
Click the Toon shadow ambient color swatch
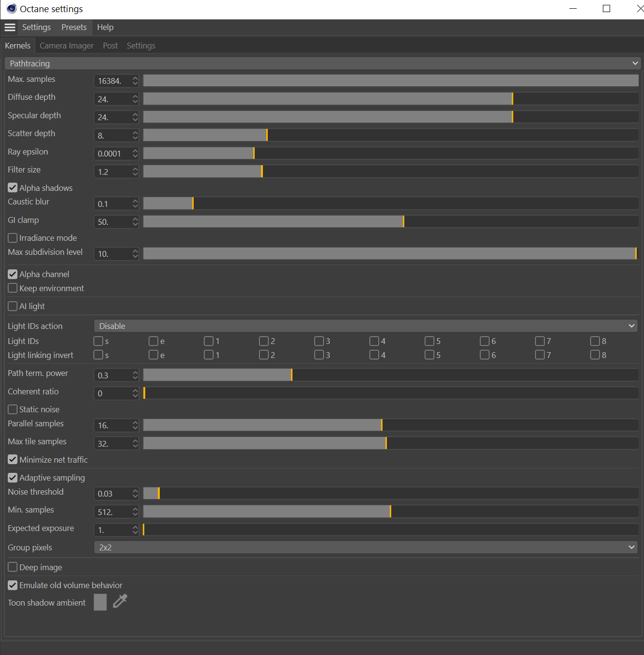click(100, 602)
